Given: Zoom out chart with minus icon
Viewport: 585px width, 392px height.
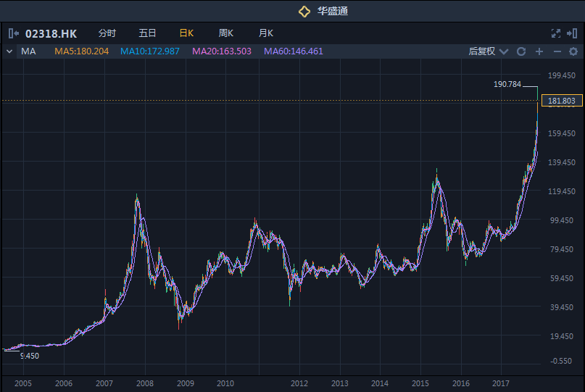Looking at the screenshot, I should point(557,51).
